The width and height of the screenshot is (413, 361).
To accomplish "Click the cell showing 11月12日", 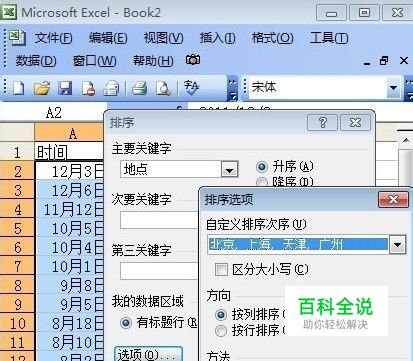I will tap(69, 209).
